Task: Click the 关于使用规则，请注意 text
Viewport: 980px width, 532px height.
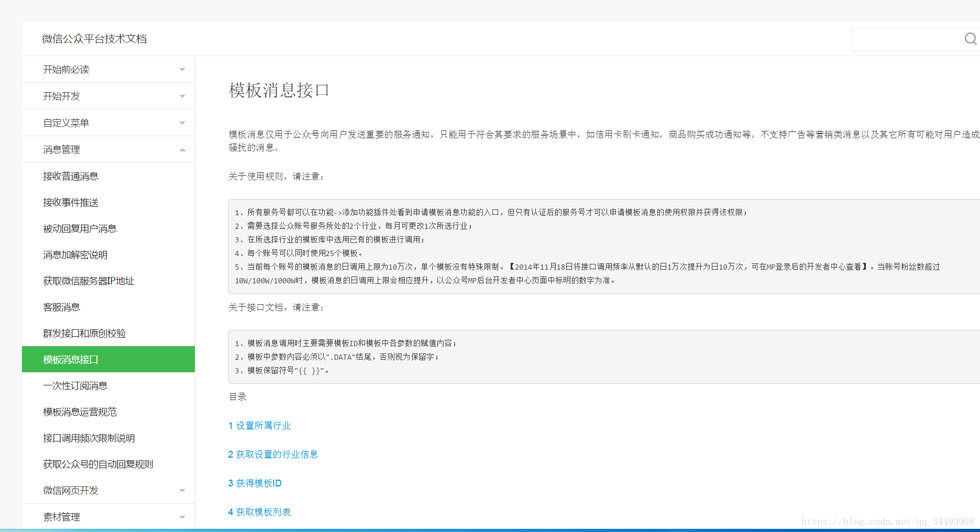Action: pyautogui.click(x=277, y=176)
